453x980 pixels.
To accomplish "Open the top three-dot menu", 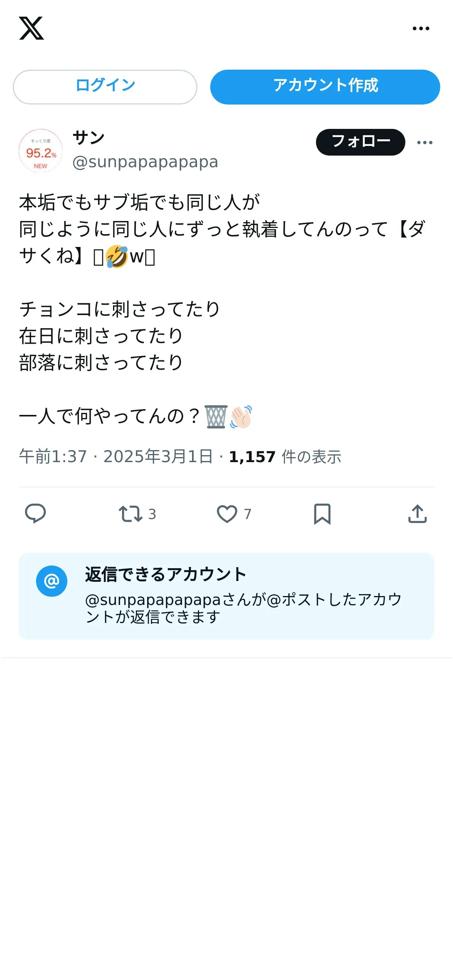I will pos(421,28).
